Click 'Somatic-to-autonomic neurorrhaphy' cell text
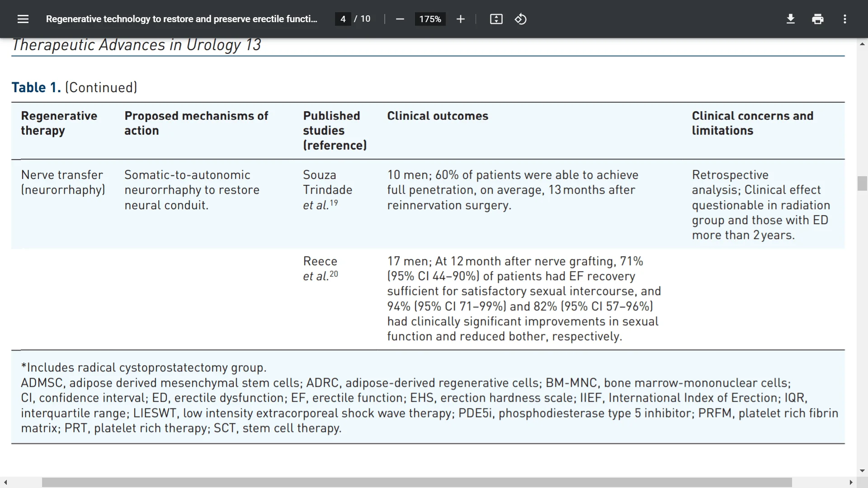 point(192,190)
